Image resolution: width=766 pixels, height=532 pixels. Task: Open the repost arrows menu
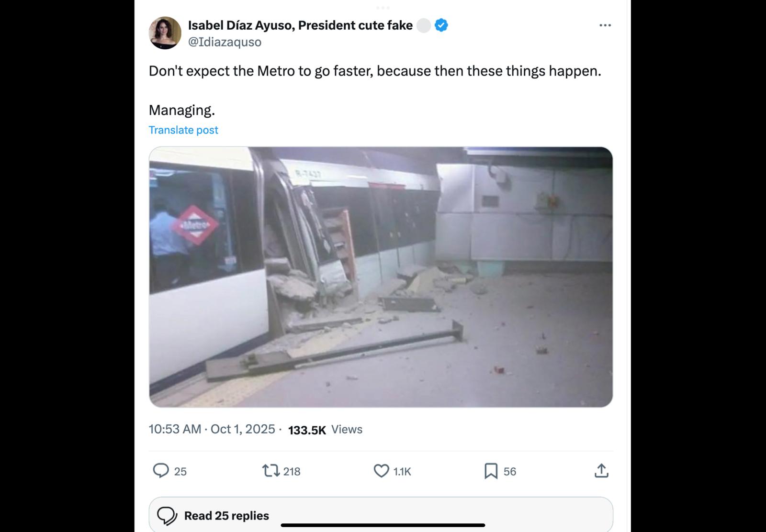(271, 471)
